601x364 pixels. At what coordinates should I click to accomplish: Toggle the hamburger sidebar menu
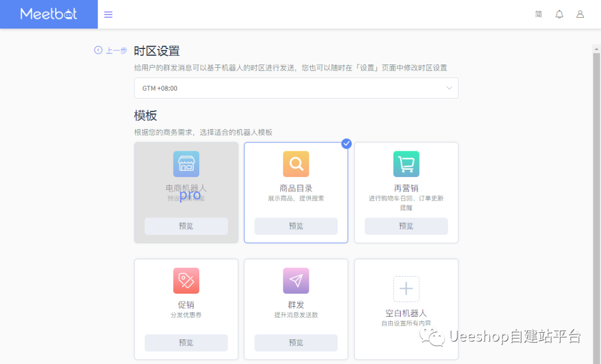(x=109, y=14)
